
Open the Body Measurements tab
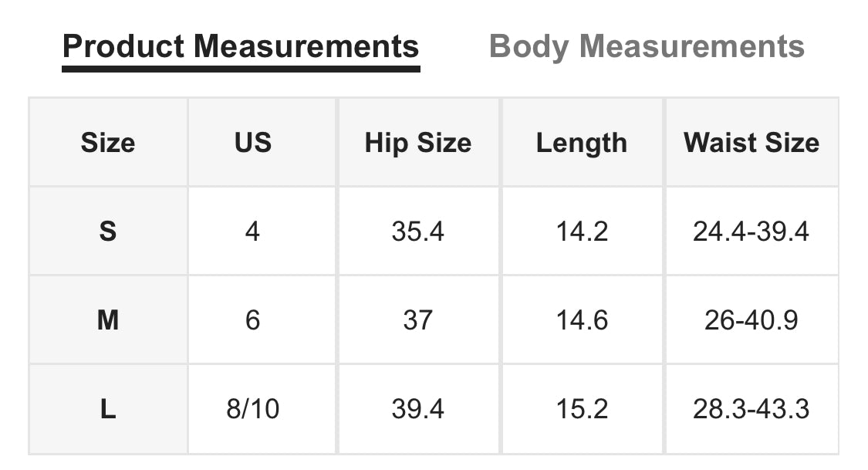[647, 46]
